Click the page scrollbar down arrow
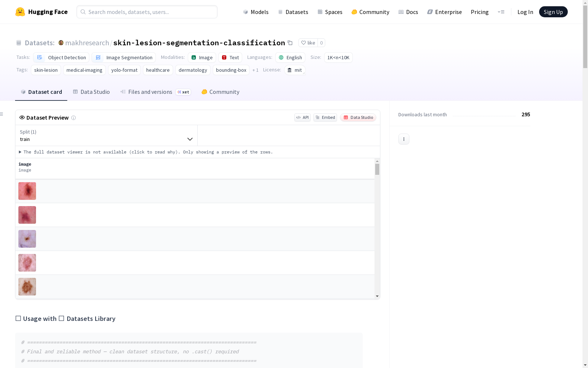 pos(585,365)
